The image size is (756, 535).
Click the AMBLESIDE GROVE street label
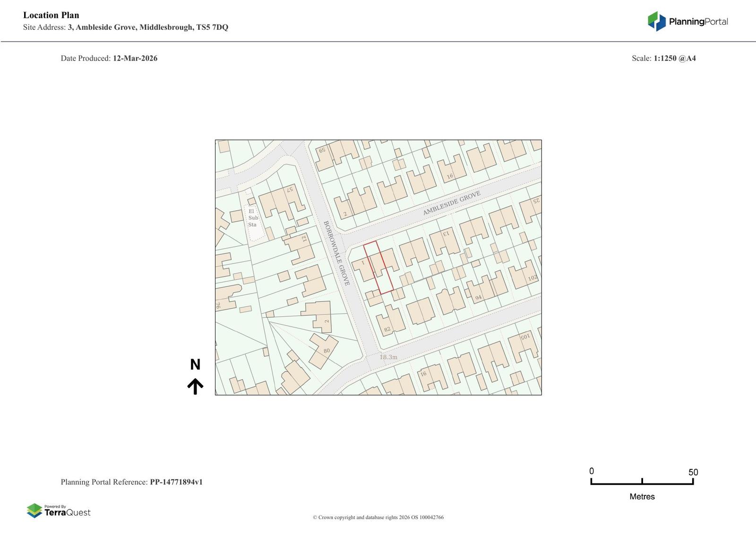point(451,204)
